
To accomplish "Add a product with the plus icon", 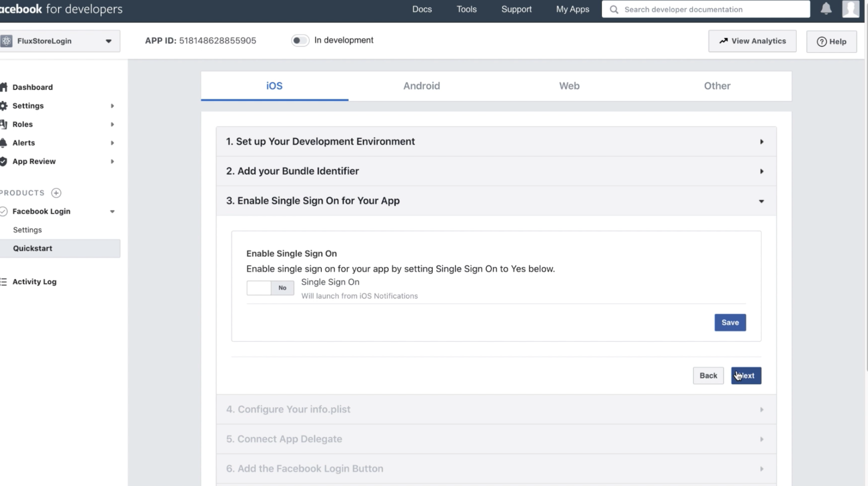I will (x=56, y=193).
